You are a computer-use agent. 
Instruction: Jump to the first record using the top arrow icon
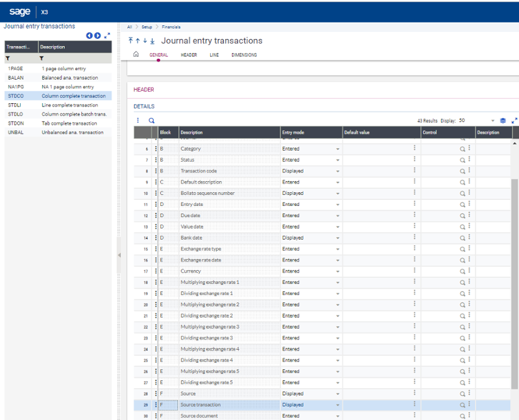pos(131,40)
